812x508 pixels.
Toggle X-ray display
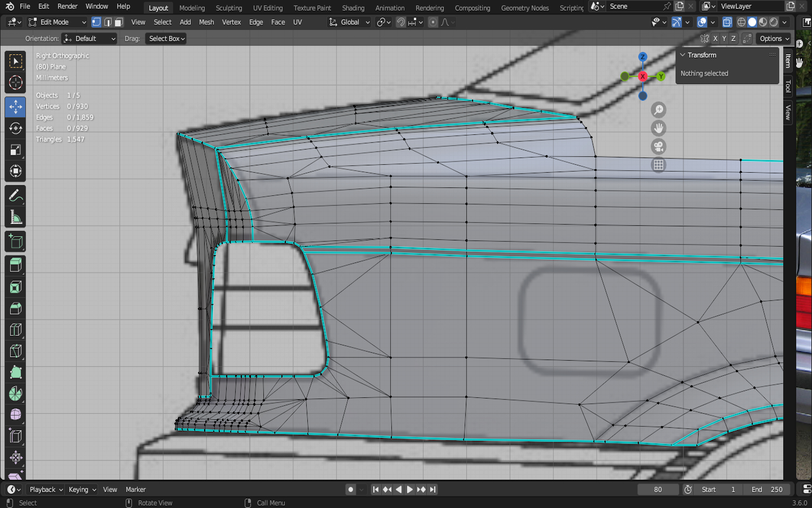727,22
